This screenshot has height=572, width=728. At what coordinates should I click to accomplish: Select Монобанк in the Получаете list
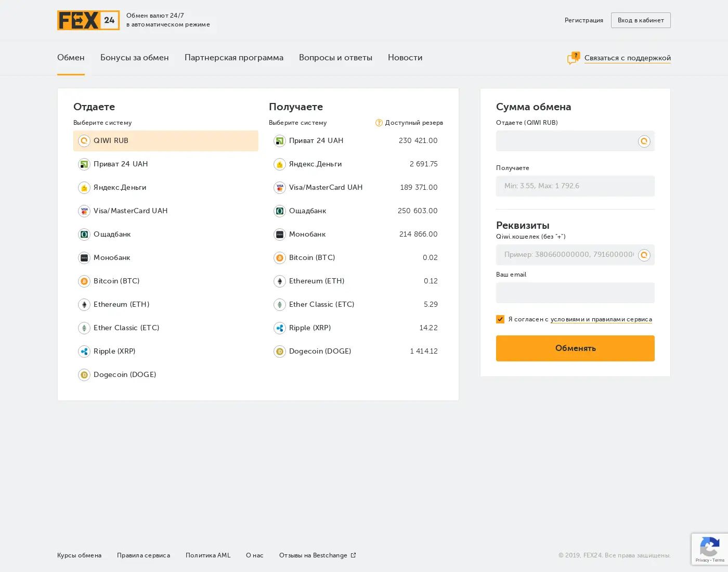pyautogui.click(x=356, y=235)
